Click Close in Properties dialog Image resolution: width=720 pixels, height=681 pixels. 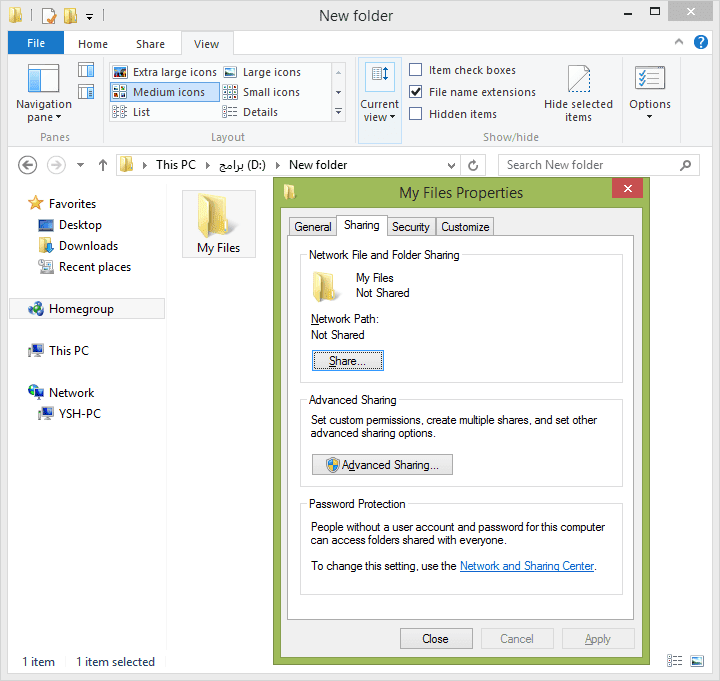coord(436,639)
